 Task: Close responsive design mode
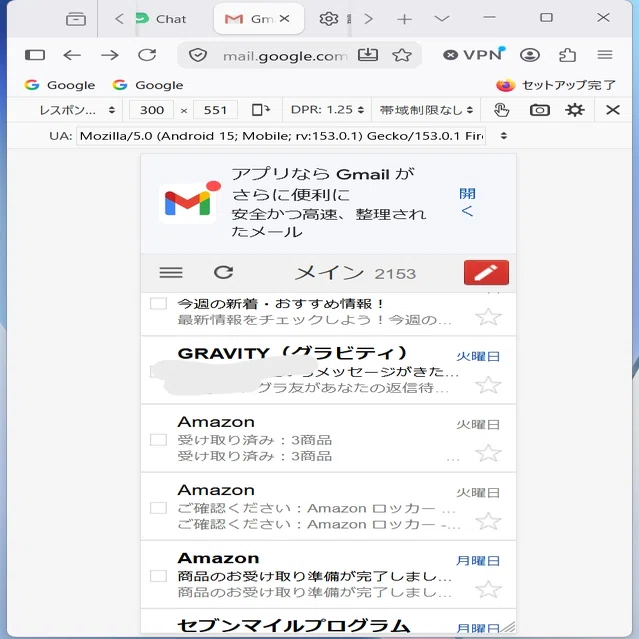coord(613,110)
